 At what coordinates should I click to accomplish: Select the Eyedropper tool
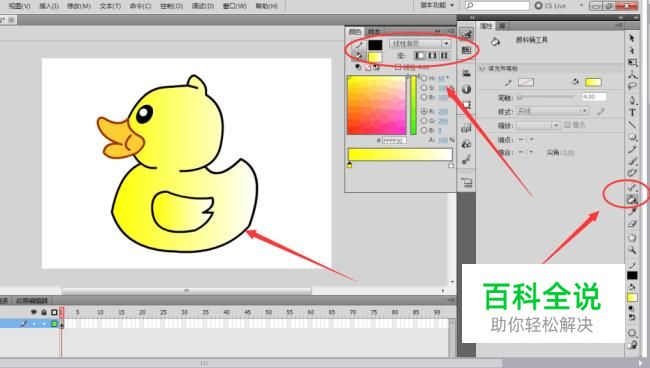(x=632, y=212)
